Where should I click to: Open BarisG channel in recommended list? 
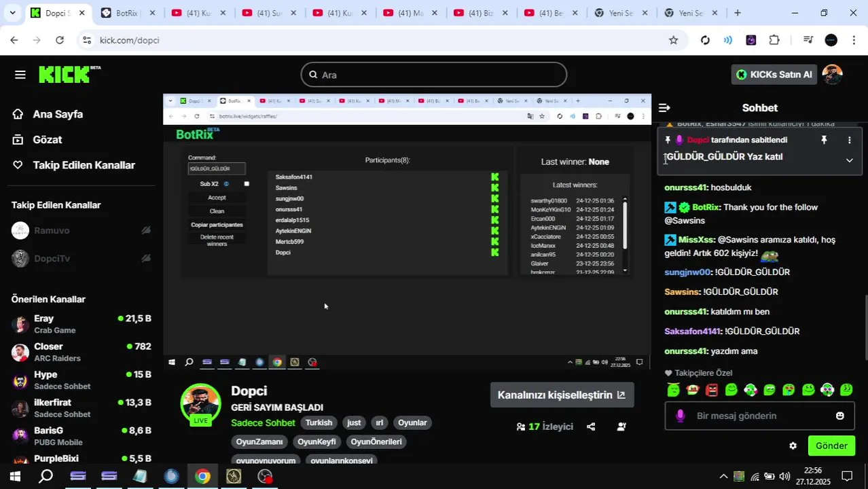point(82,436)
